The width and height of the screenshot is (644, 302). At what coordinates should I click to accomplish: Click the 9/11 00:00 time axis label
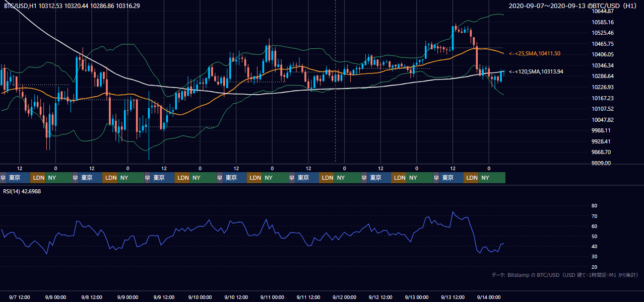273,297
